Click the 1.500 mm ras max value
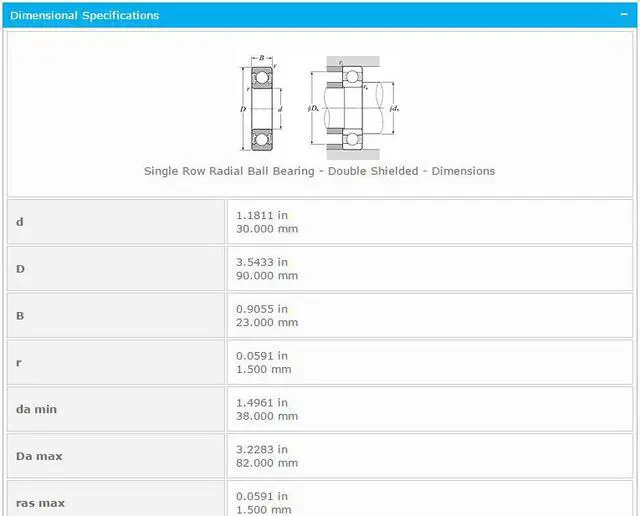 tap(264, 509)
